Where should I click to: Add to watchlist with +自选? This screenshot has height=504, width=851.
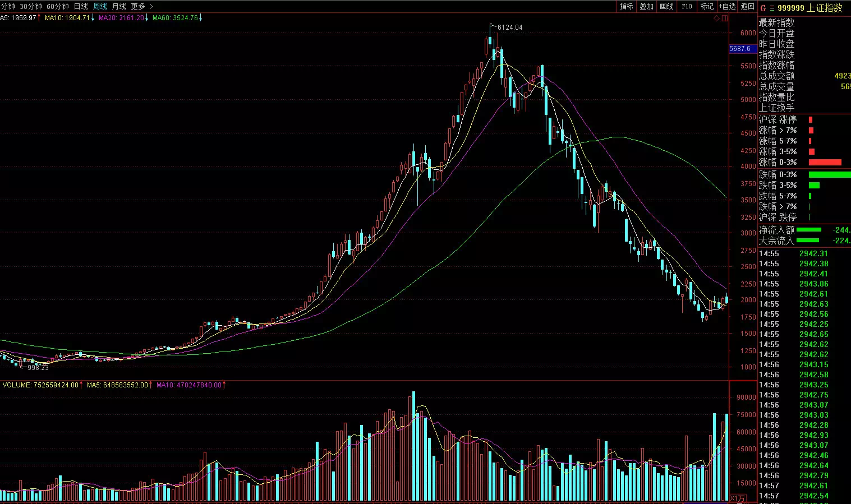pyautogui.click(x=727, y=6)
